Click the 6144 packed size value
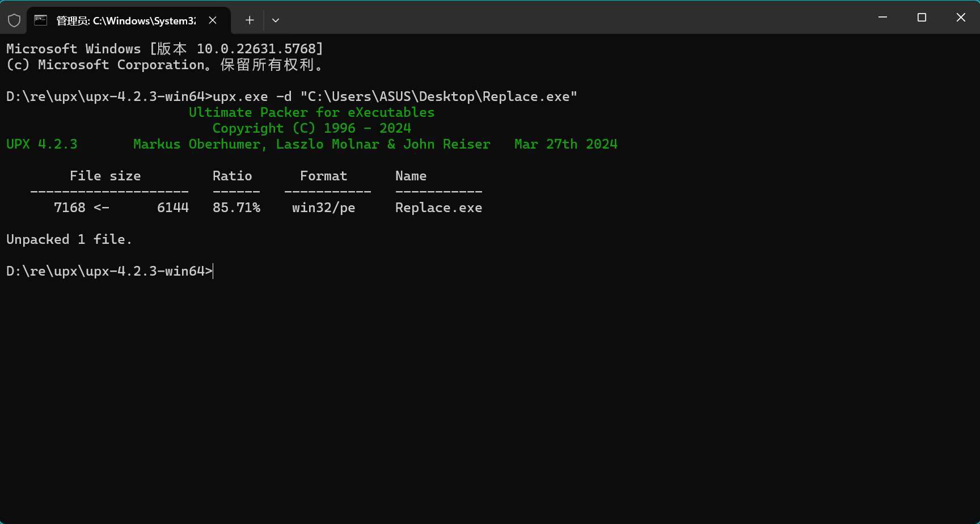The width and height of the screenshot is (980, 524). coord(173,208)
